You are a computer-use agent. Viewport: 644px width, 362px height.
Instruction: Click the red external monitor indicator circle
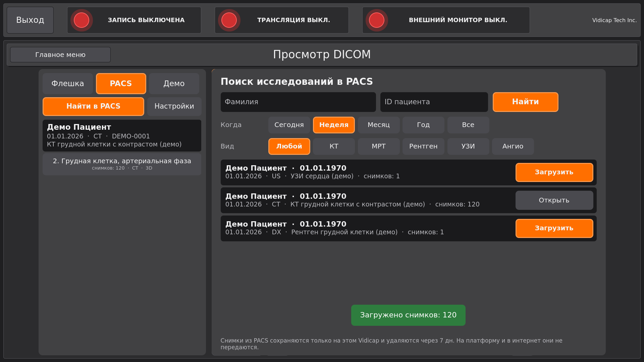[377, 20]
